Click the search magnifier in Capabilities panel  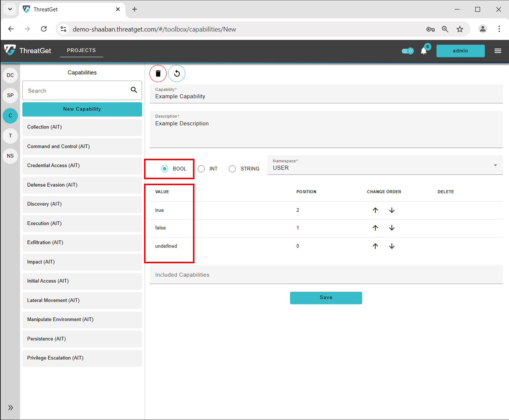(134, 90)
